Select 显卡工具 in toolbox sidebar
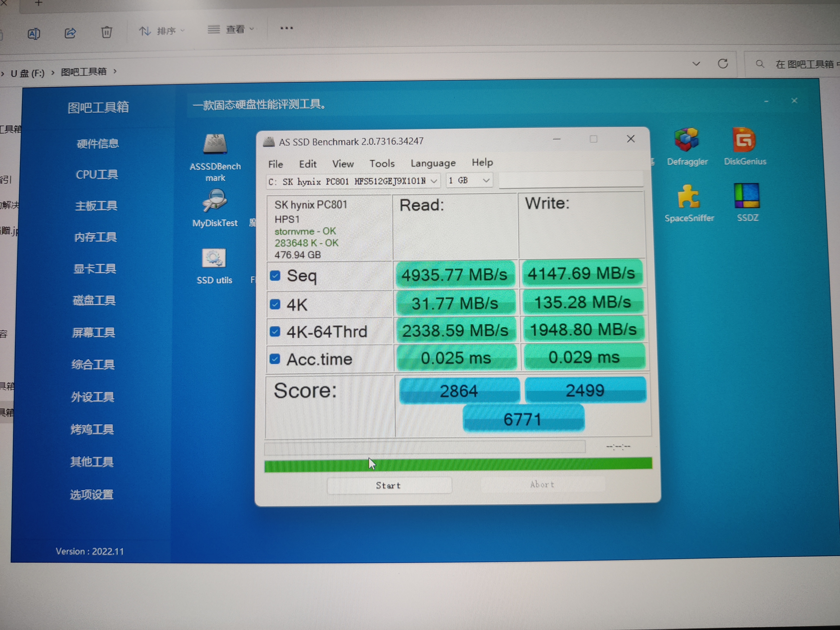The image size is (840, 630). pyautogui.click(x=94, y=268)
